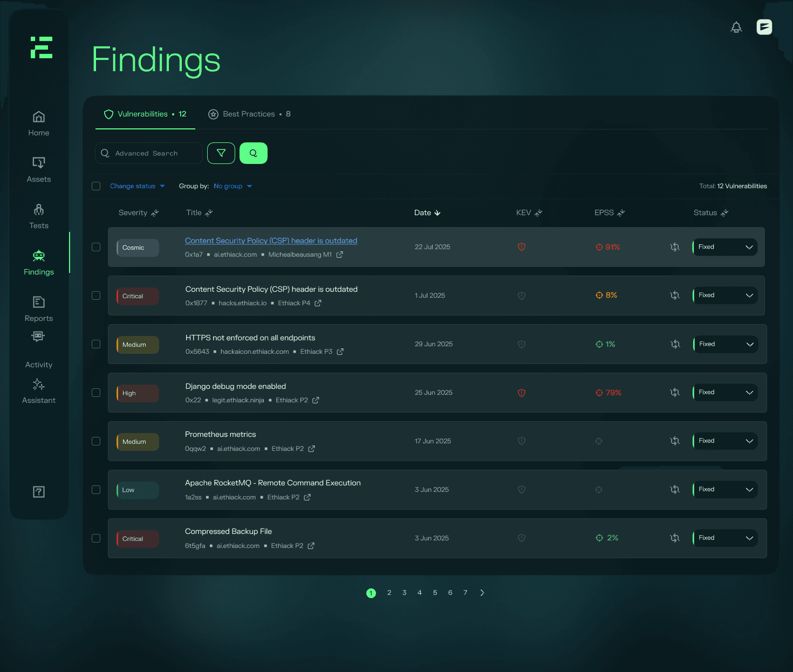Viewport: 793px width, 672px height.
Task: Click Total: 12 Vulnerabilities text
Action: point(733,186)
